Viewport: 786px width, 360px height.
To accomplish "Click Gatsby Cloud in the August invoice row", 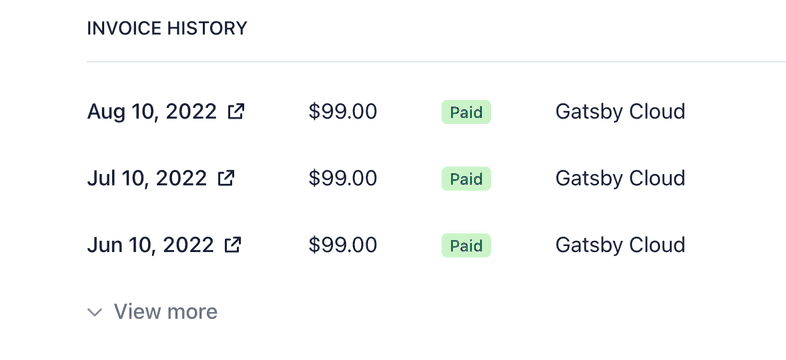I will 620,111.
